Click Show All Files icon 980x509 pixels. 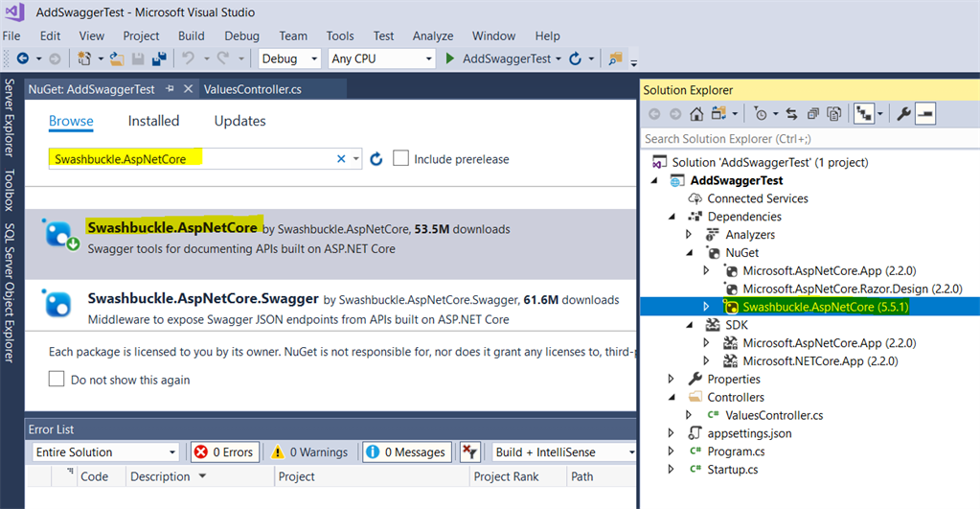click(x=834, y=114)
